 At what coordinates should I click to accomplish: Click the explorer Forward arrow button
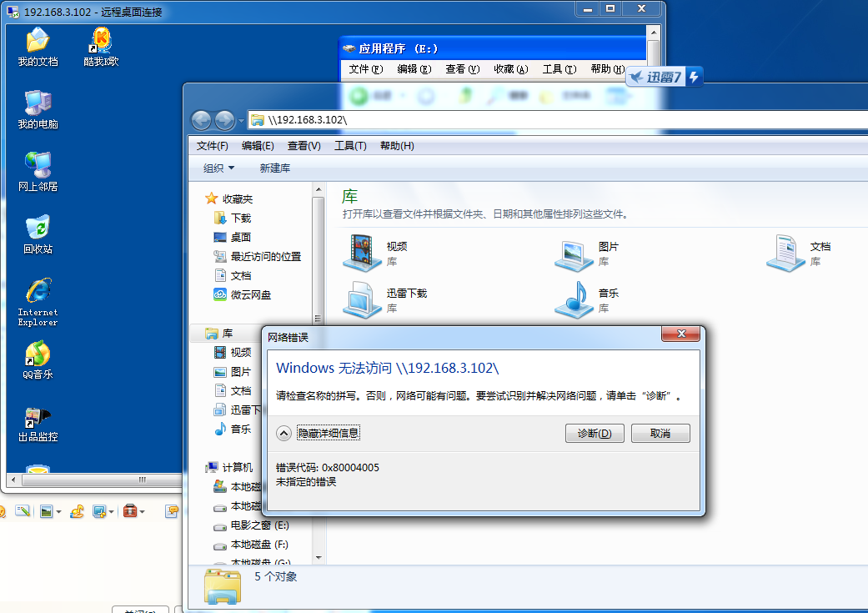tap(224, 120)
